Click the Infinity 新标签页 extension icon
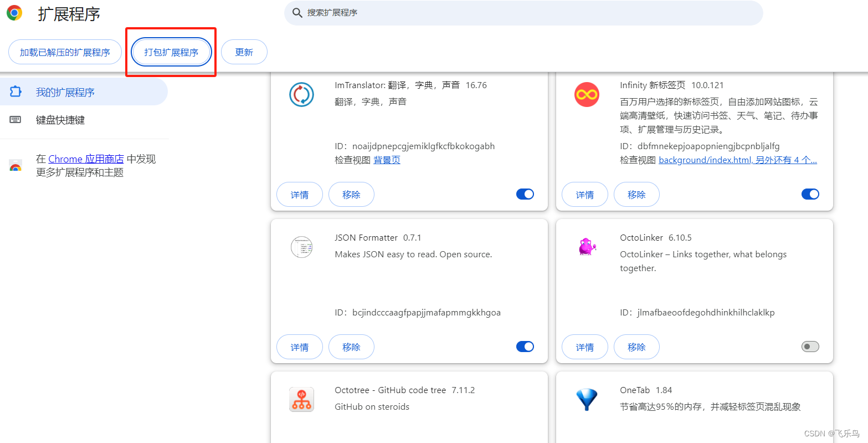Image resolution: width=868 pixels, height=443 pixels. (587, 94)
